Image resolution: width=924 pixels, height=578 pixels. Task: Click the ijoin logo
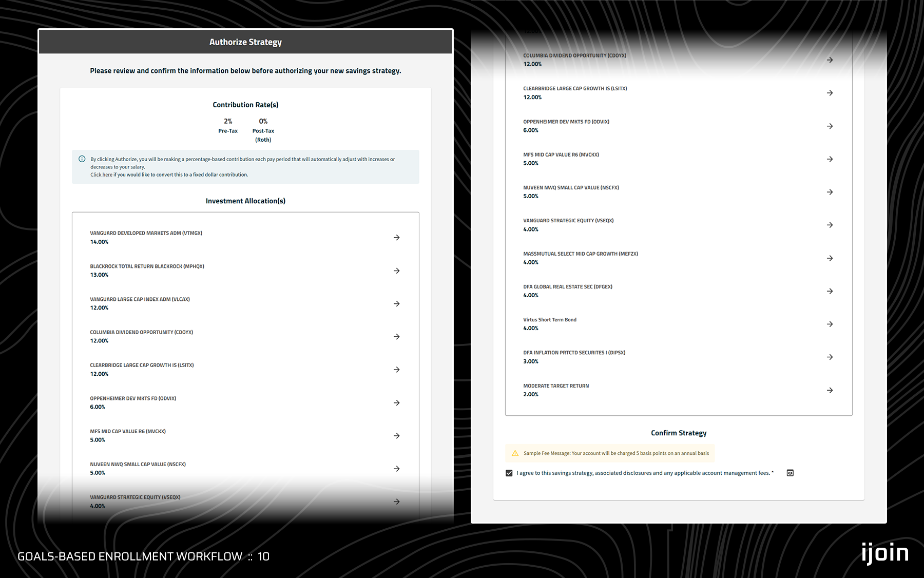(885, 553)
